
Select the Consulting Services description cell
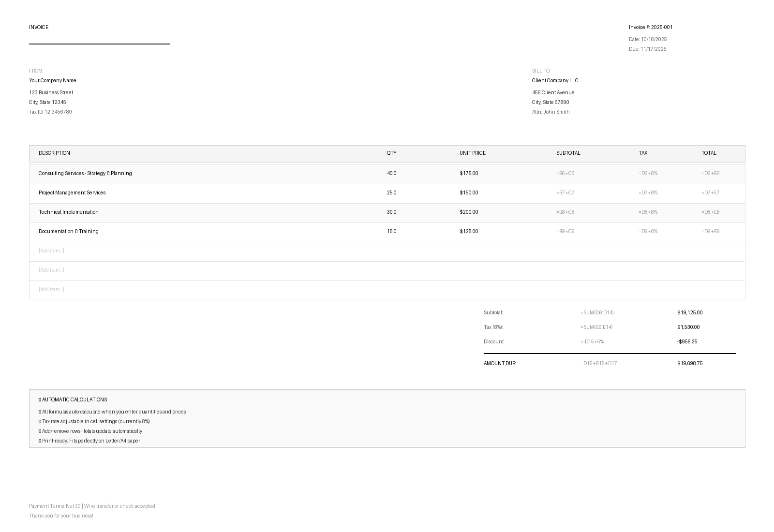[x=85, y=174]
